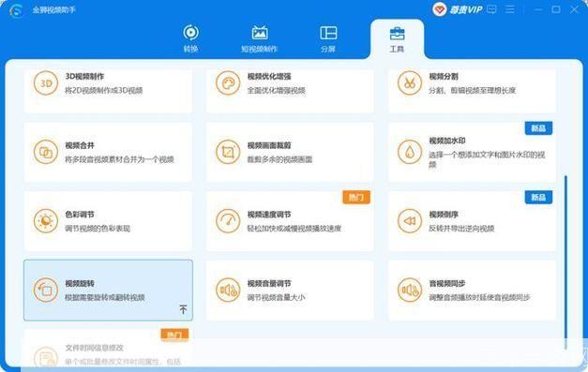The image size is (588, 372).
Task: Click description 调节视频音量大小
Action: pyautogui.click(x=277, y=297)
